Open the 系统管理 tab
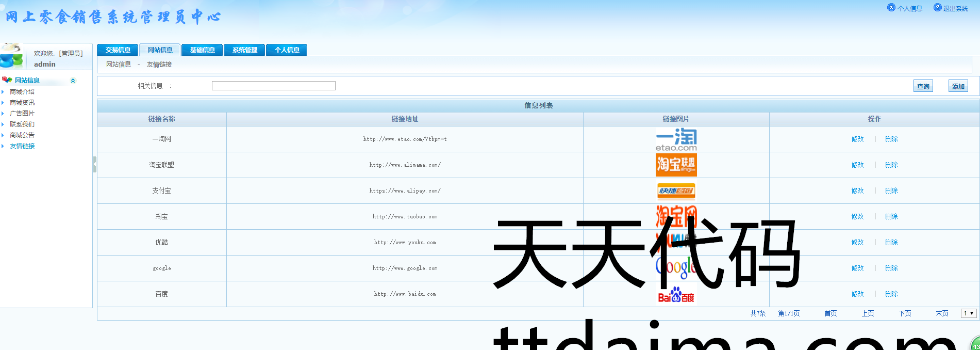980x350 pixels. pos(244,50)
